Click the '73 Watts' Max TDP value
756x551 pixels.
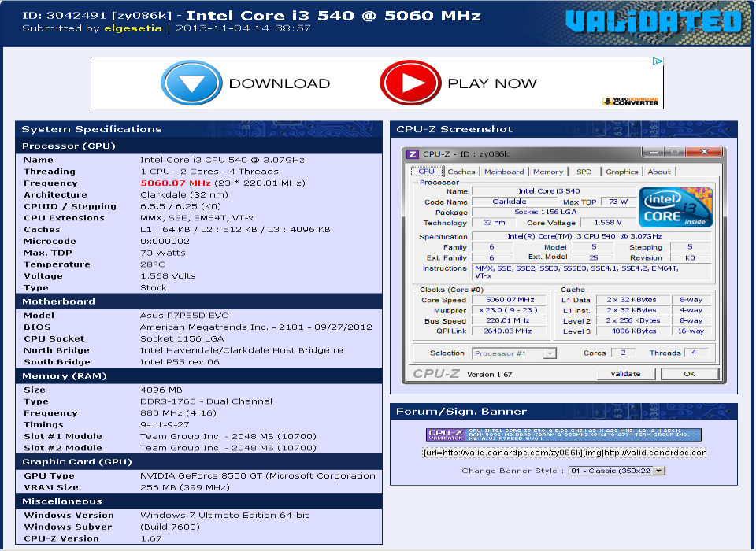pos(162,253)
